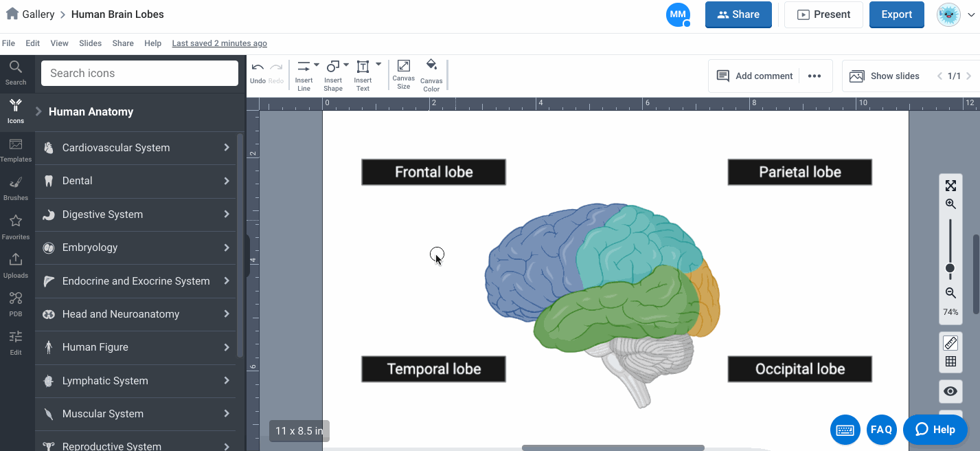Click the Undo arrow icon
Image resolution: width=980 pixels, height=451 pixels.
258,67
